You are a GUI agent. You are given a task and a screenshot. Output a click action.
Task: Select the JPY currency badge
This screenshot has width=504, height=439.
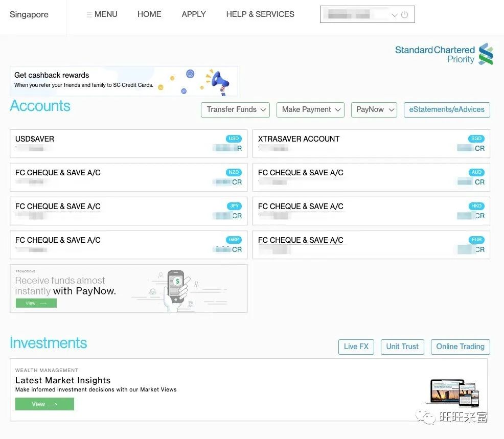click(x=234, y=206)
